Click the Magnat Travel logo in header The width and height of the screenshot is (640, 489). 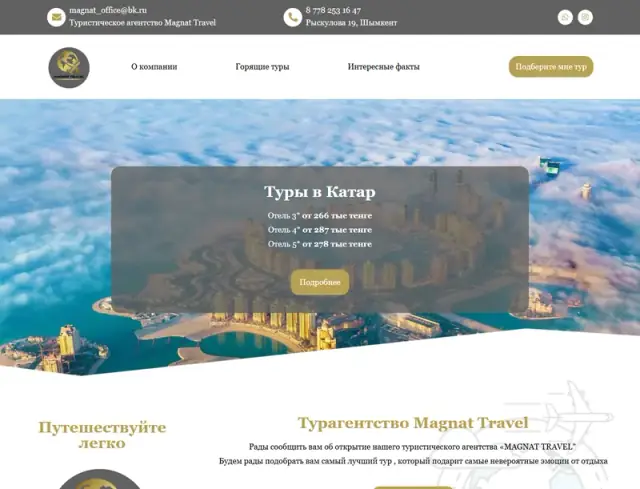[69, 67]
